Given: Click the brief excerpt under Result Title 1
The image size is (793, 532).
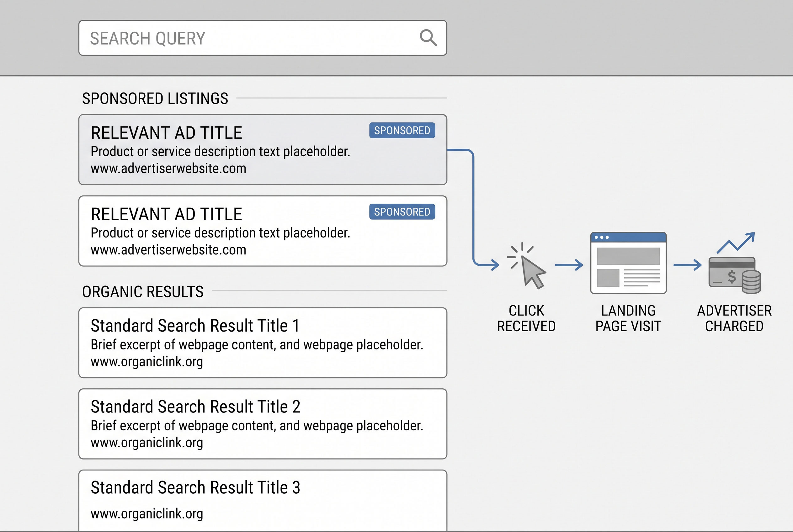Looking at the screenshot, I should [257, 345].
